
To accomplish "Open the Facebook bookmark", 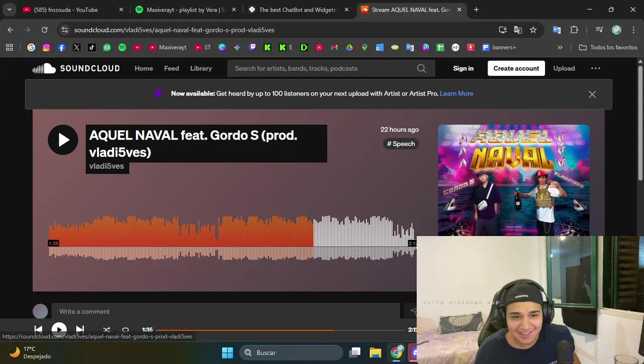I will [62, 47].
